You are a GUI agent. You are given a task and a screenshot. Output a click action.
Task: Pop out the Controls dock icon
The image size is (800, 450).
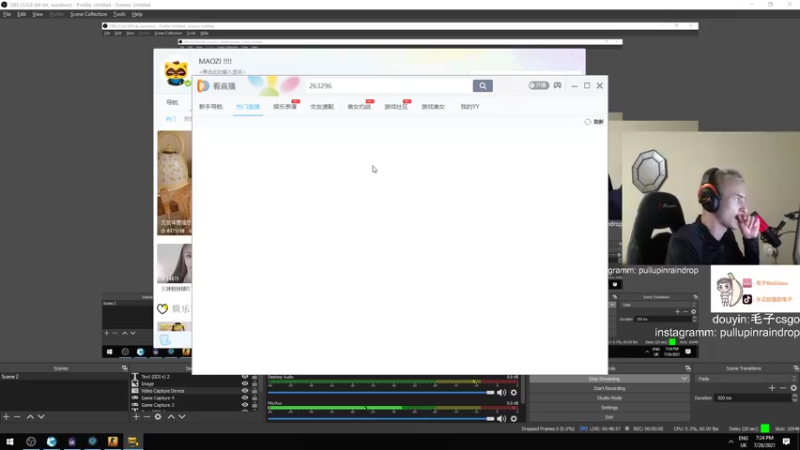pos(688,368)
